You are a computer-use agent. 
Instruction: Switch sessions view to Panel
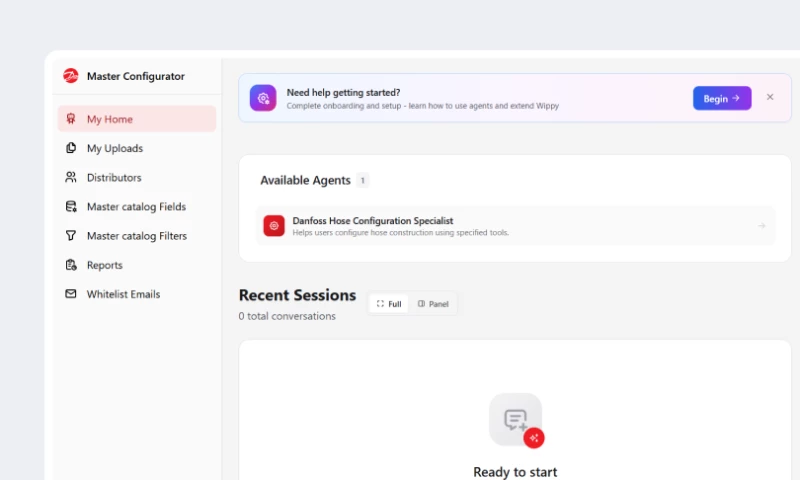coord(433,304)
